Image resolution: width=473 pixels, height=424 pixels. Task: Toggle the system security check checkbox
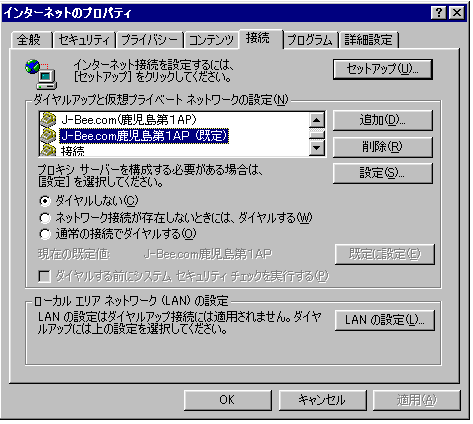(x=44, y=276)
